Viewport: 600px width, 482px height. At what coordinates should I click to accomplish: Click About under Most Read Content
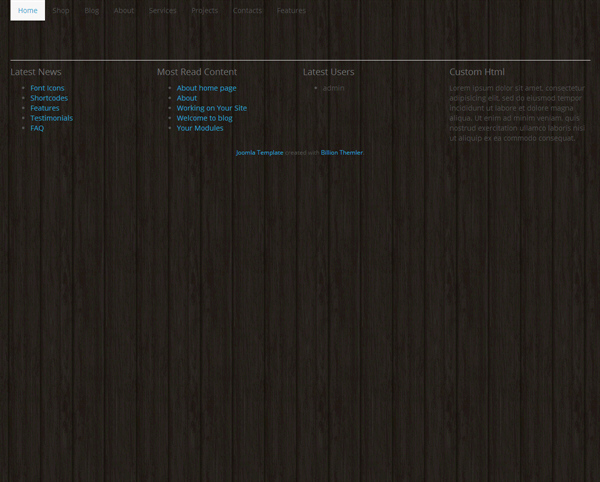coord(187,98)
